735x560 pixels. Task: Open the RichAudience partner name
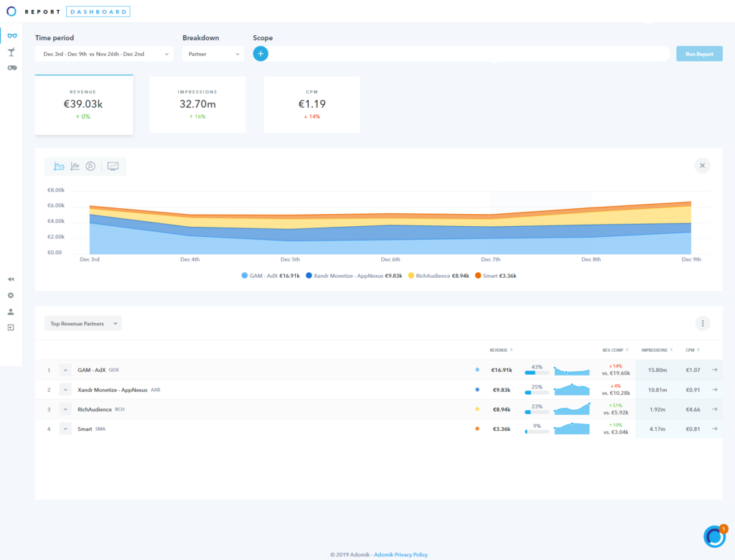[95, 409]
